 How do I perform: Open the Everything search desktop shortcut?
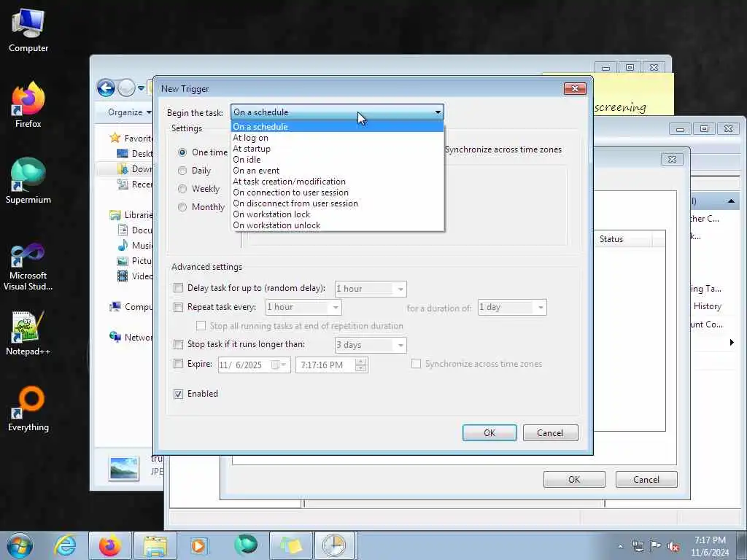pos(28,408)
